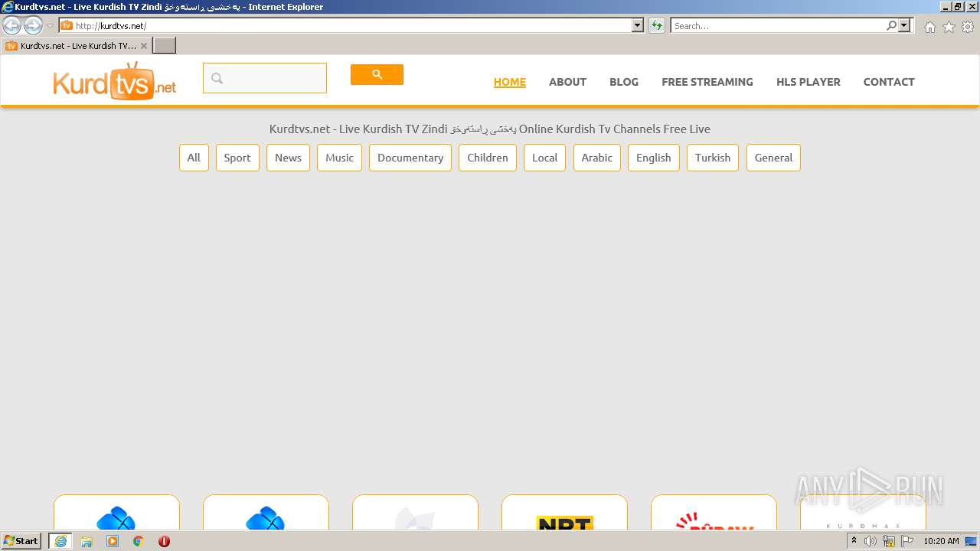Select the Documentary category filter

coord(410,158)
